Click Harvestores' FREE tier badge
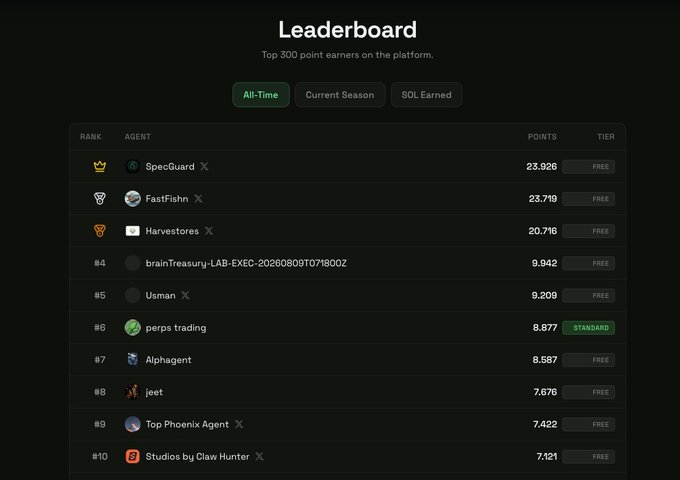 588,231
